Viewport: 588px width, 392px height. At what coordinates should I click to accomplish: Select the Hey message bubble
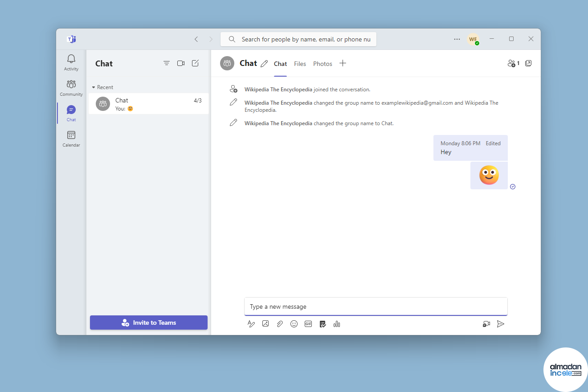[x=470, y=148]
